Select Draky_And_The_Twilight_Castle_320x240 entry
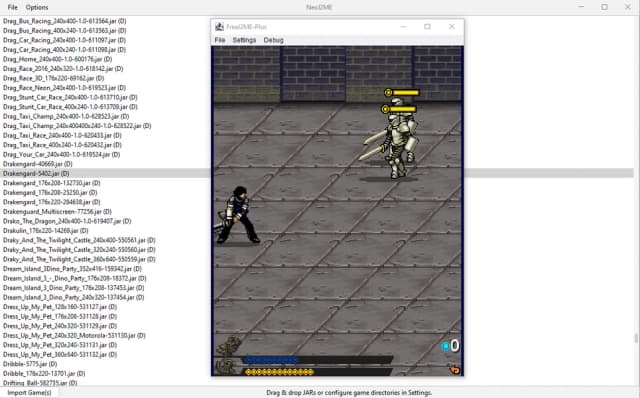 tap(79, 249)
